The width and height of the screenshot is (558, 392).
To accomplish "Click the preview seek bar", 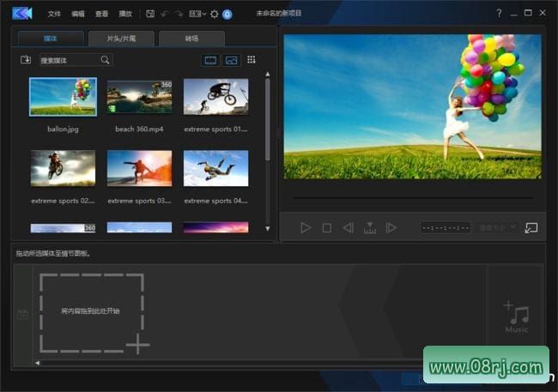I will point(413,197).
